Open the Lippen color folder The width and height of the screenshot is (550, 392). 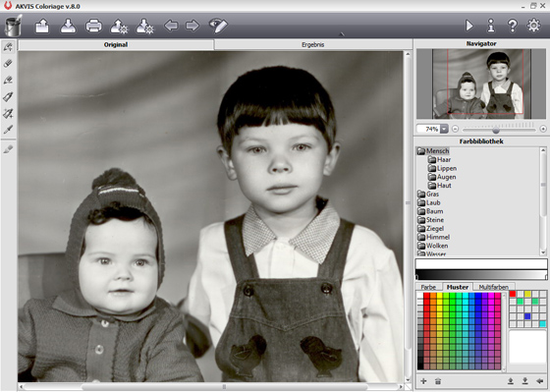tap(442, 168)
